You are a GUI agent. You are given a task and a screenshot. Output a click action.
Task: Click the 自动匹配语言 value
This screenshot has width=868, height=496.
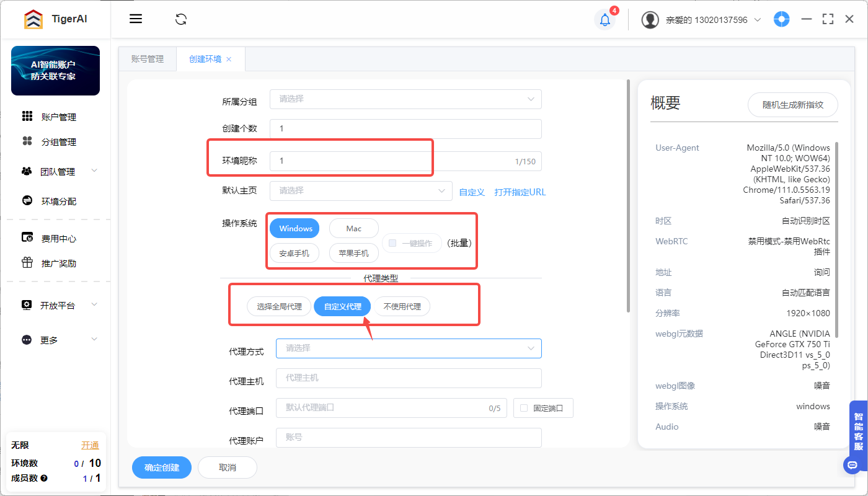click(x=806, y=293)
